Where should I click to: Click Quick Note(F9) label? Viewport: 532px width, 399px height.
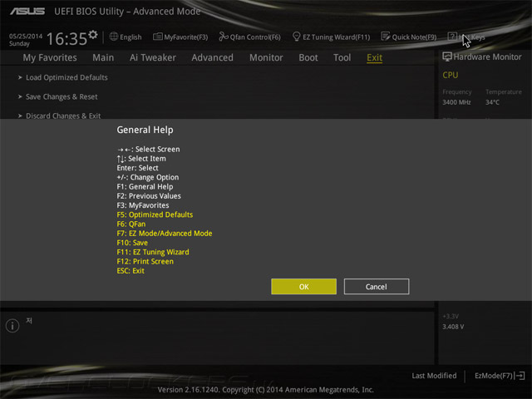click(414, 37)
